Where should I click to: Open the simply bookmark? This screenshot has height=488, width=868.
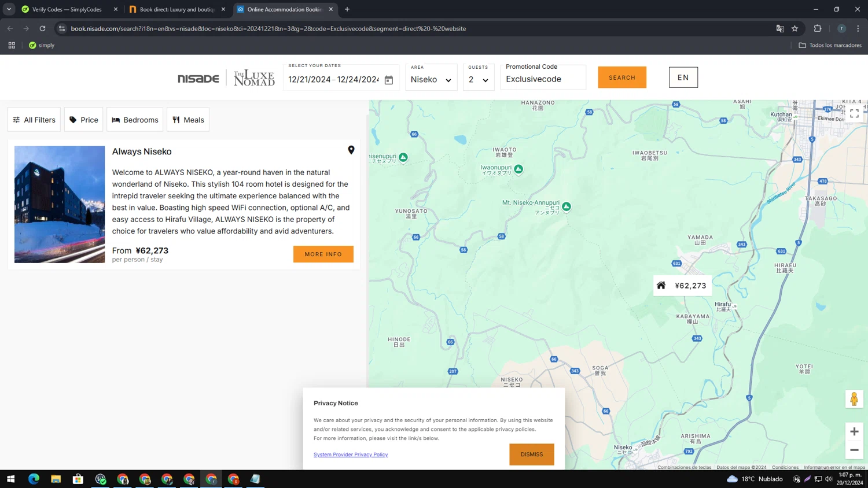tap(42, 45)
